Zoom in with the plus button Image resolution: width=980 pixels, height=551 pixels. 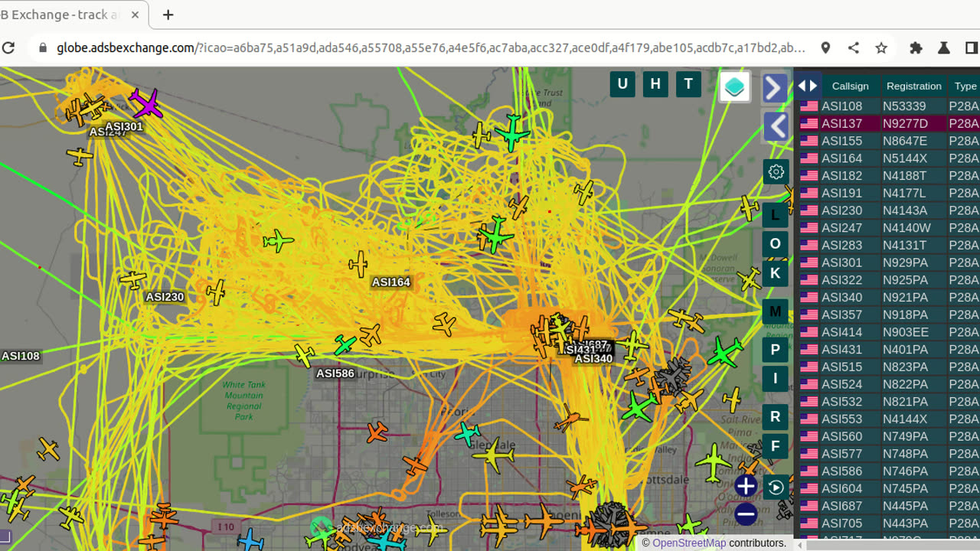point(746,485)
